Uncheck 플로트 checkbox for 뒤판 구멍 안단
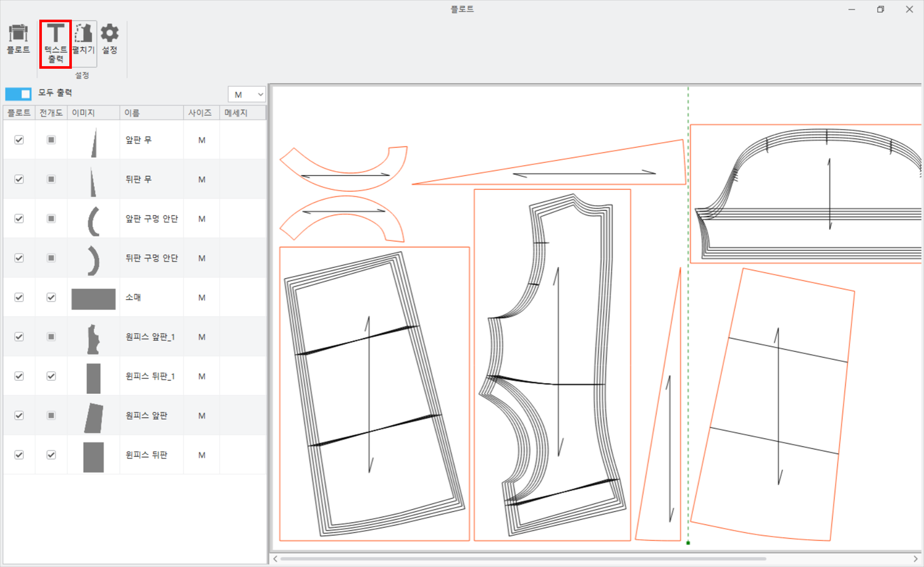The image size is (924, 567). pyautogui.click(x=19, y=258)
